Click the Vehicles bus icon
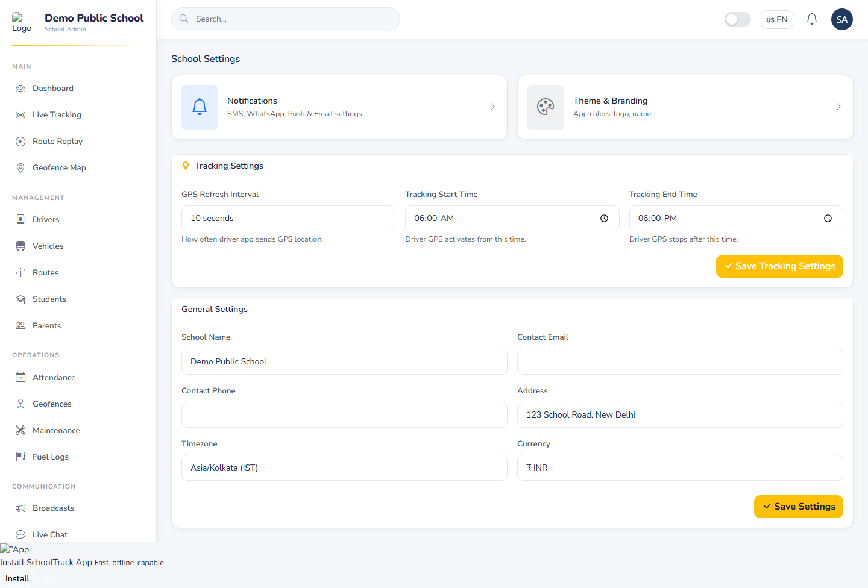Screen dimensions: 868x588 [20, 246]
